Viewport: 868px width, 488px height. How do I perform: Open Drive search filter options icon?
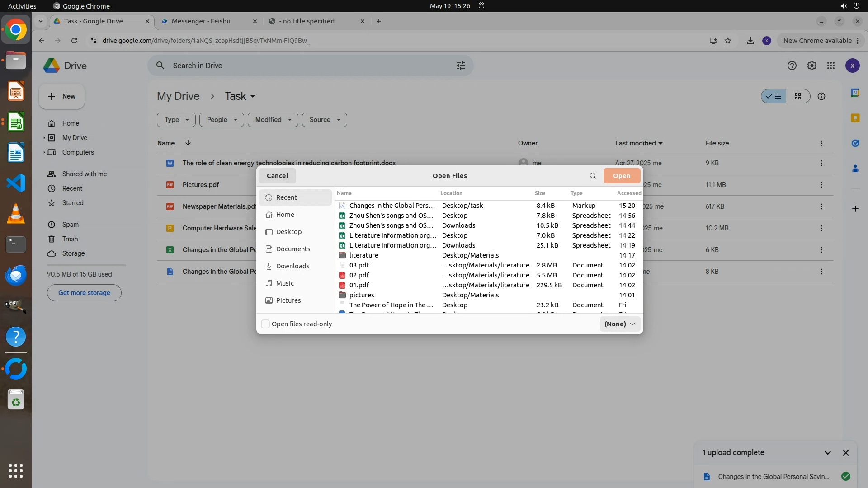[x=460, y=66]
